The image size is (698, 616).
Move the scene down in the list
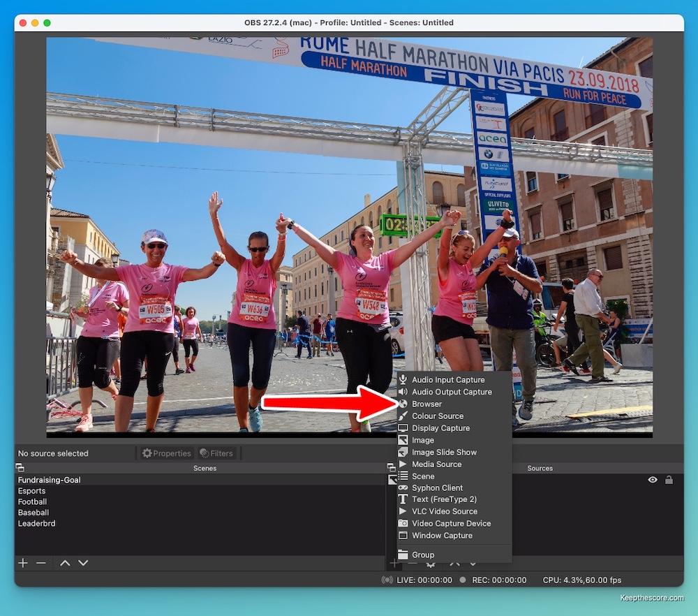tap(83, 563)
